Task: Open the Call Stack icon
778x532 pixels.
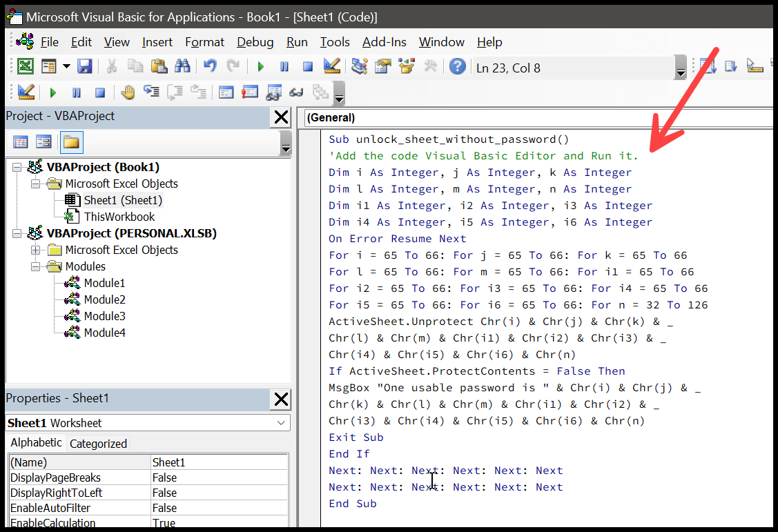Action: click(320, 92)
